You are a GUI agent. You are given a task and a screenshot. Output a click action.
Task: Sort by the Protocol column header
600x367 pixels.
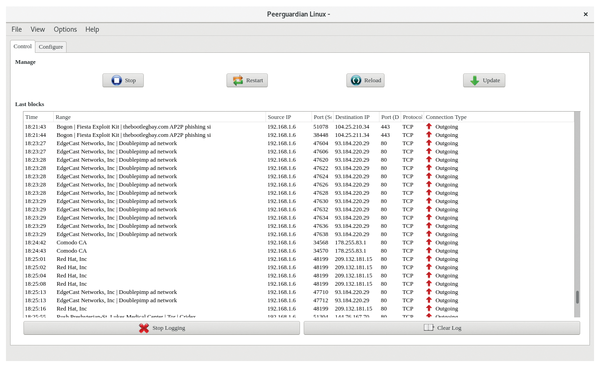tap(412, 117)
